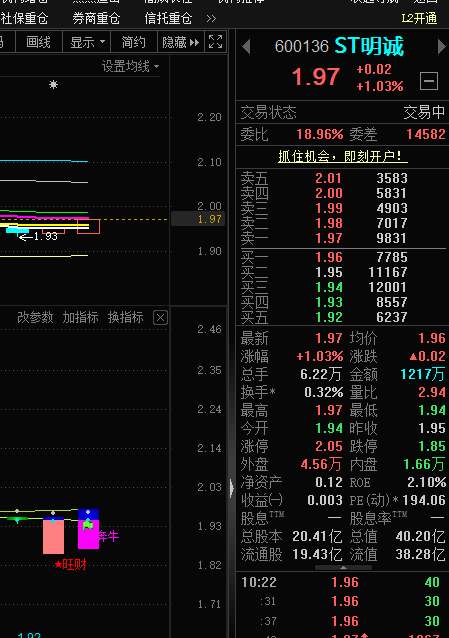
Task: Close the indicator sub-panel with X box
Action: (x=160, y=317)
